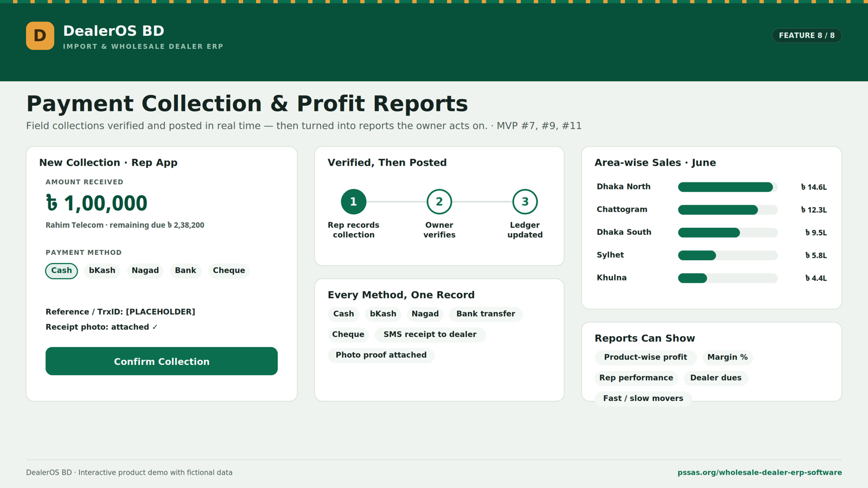The height and width of the screenshot is (488, 868).
Task: Click the New Collection · Rep App heading
Action: (108, 163)
